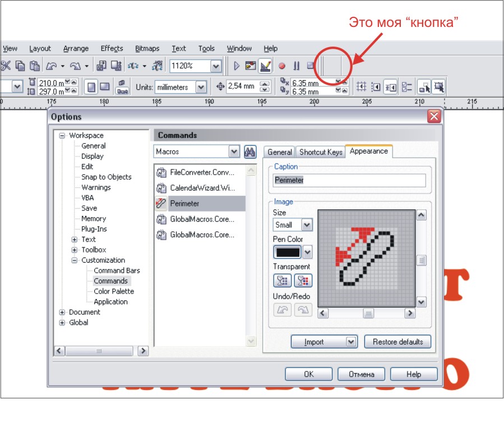The image size is (504, 427).
Task: Select CalendarWizard.Wi... macro entry
Action: 200,188
